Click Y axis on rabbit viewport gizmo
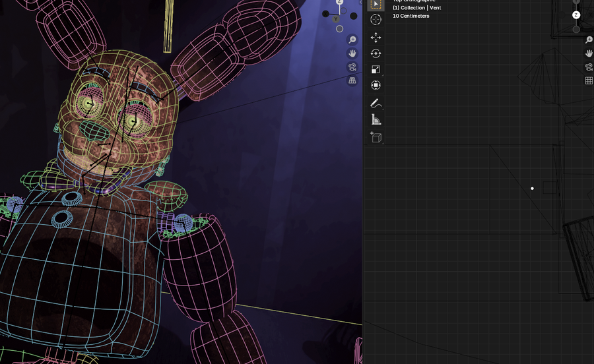The height and width of the screenshot is (364, 594). coord(336,19)
